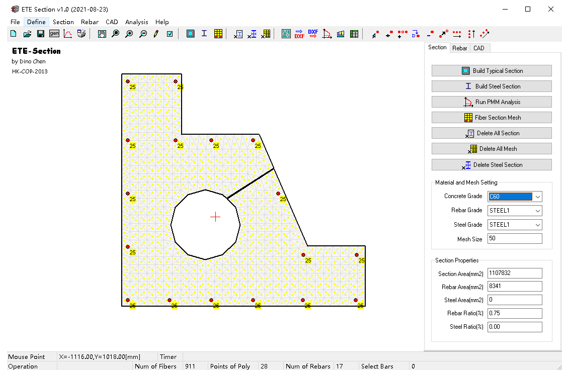574x380 pixels.
Task: Open the Section menu in menu bar
Action: 63,22
